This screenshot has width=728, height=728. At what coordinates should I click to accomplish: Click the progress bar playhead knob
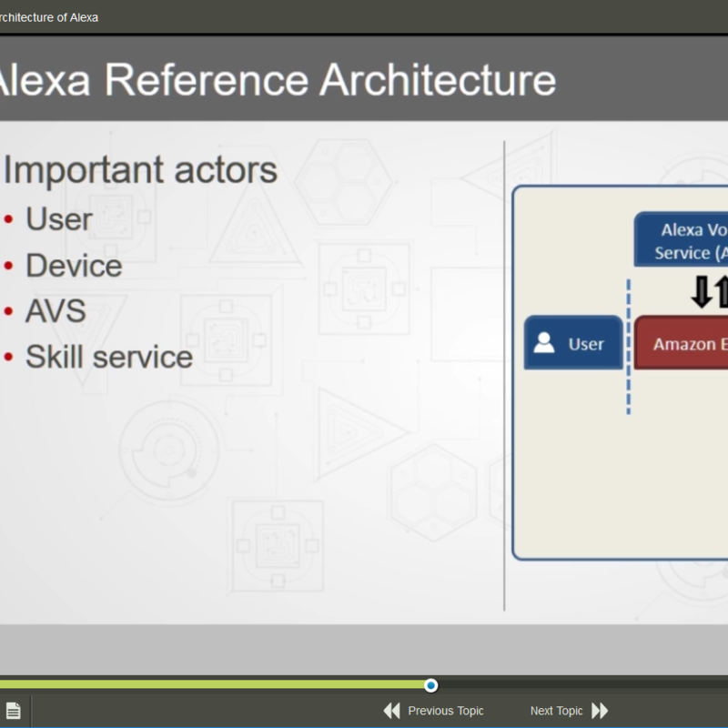(x=430, y=685)
